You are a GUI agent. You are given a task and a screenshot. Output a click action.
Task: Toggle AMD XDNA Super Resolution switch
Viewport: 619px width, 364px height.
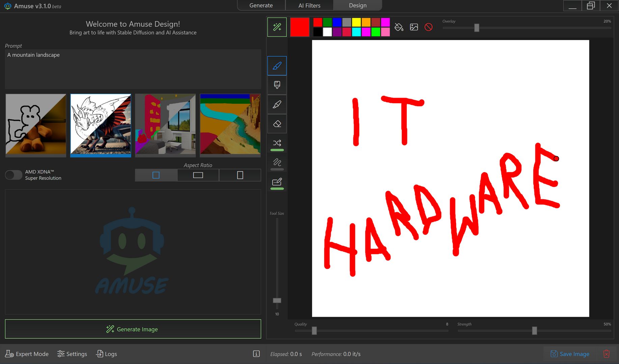coord(14,175)
